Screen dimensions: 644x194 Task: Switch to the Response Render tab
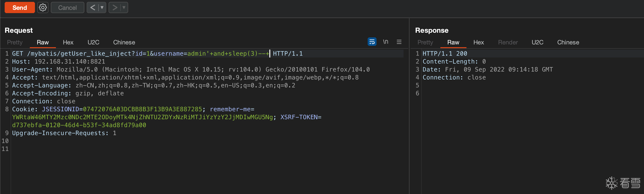click(x=508, y=42)
